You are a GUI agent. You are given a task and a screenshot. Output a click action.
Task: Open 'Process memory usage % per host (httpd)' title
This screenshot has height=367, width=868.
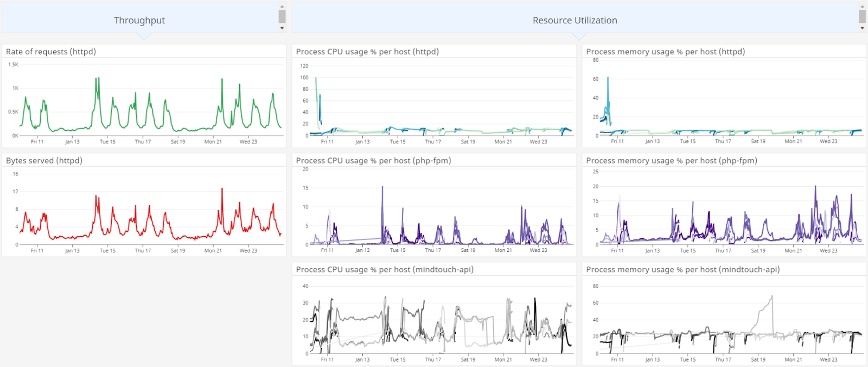pyautogui.click(x=666, y=52)
